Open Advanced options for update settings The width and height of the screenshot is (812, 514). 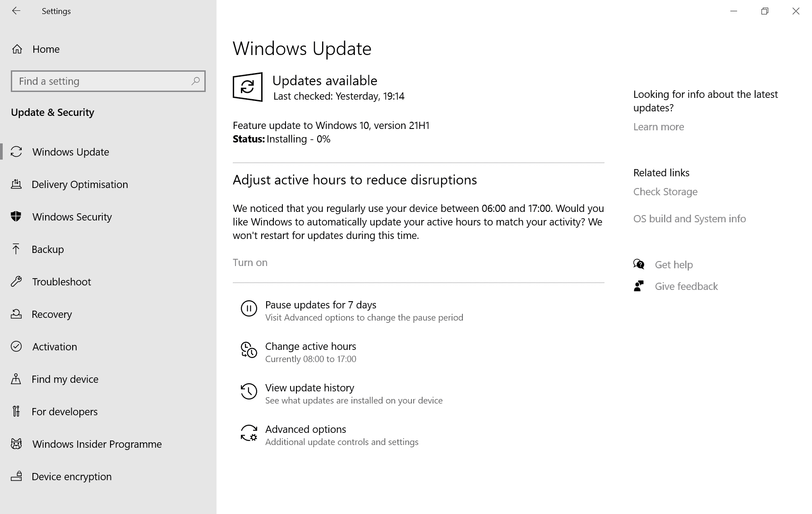point(305,429)
